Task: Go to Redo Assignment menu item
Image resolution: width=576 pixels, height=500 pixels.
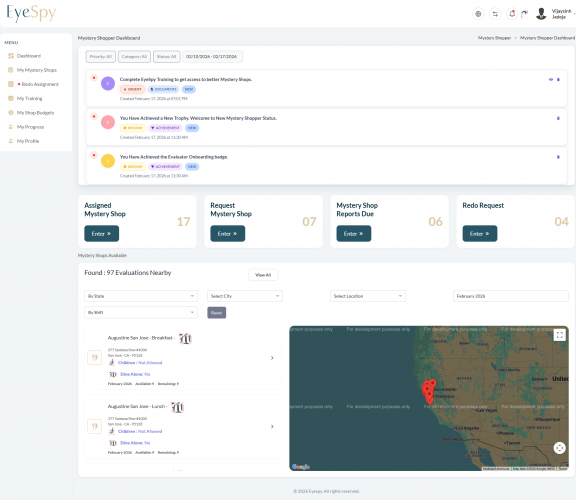Action: pos(40,84)
